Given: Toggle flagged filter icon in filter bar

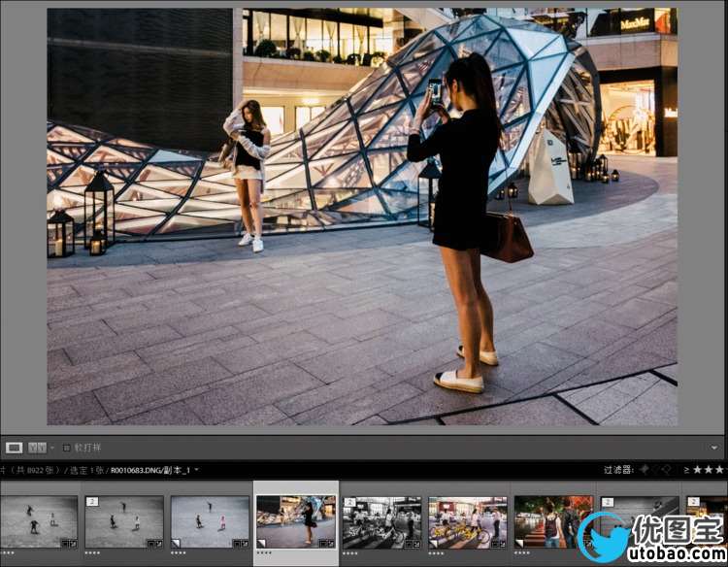Looking at the screenshot, I should (645, 470).
